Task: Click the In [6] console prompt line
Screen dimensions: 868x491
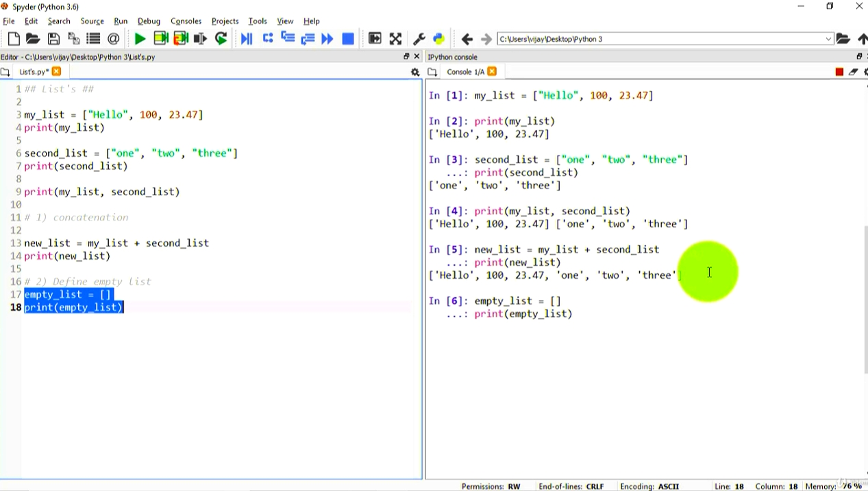Action: (495, 301)
